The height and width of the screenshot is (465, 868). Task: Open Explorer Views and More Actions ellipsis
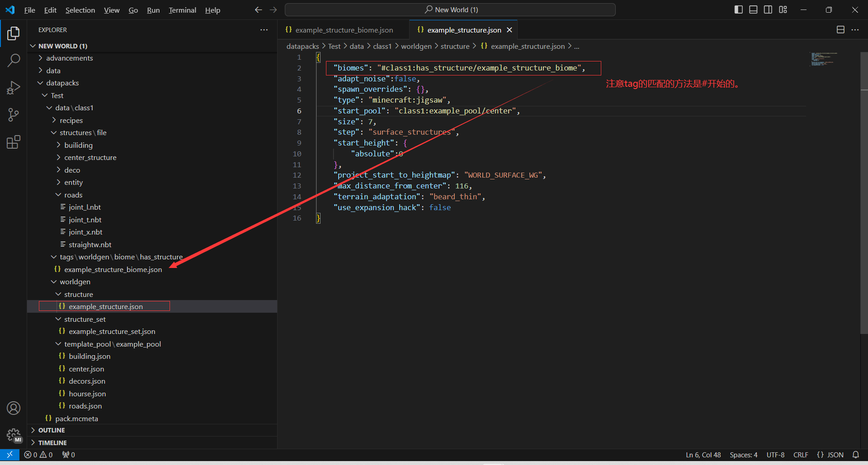(264, 30)
